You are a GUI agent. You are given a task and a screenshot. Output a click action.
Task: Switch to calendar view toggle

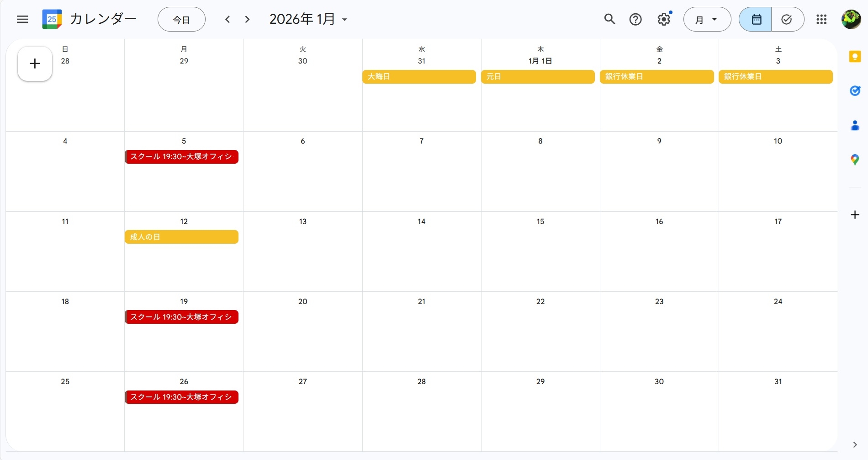pos(756,19)
